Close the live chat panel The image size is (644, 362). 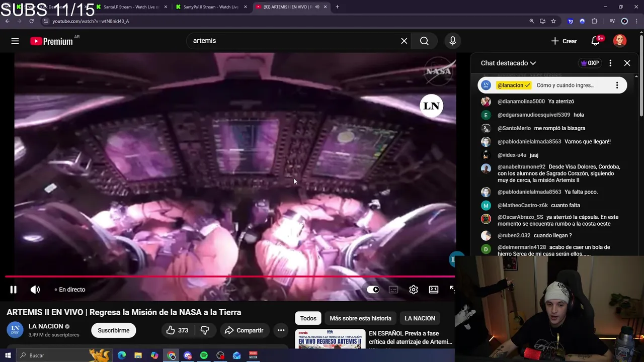pyautogui.click(x=627, y=63)
